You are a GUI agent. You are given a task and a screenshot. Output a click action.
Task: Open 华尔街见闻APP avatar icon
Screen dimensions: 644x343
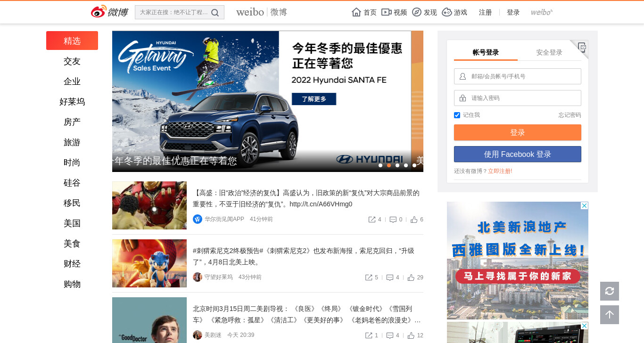click(x=198, y=219)
